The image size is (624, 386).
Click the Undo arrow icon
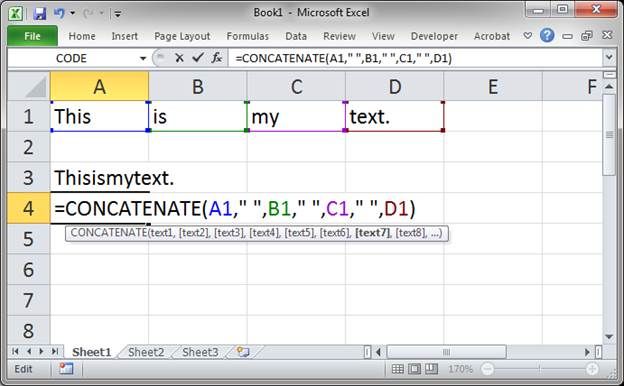pyautogui.click(x=60, y=13)
